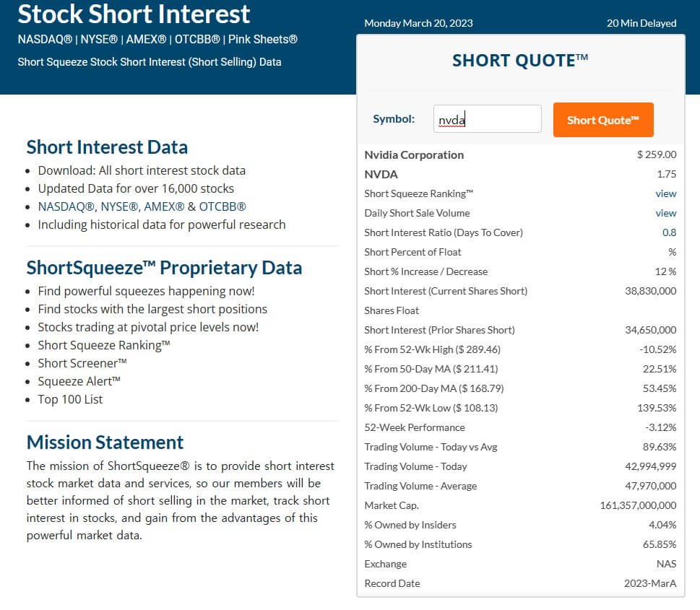Click the SHORT QUOTE panel heading
The image size is (700, 610).
520,61
